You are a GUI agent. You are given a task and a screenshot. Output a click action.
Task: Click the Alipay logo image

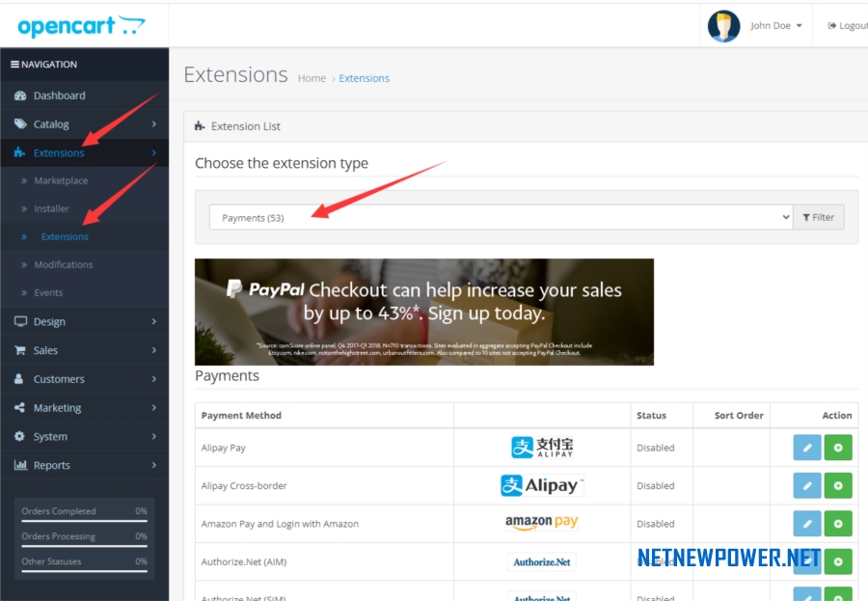coord(542,448)
